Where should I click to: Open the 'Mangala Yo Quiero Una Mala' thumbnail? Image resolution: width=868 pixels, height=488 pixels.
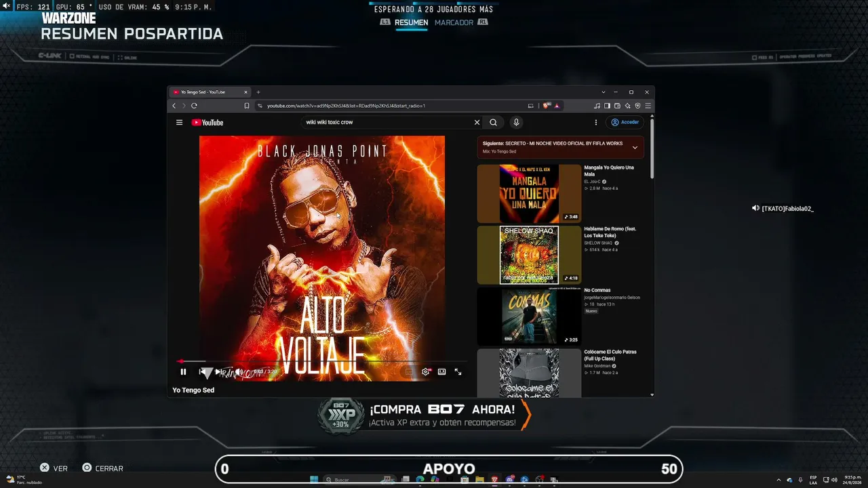coord(529,193)
